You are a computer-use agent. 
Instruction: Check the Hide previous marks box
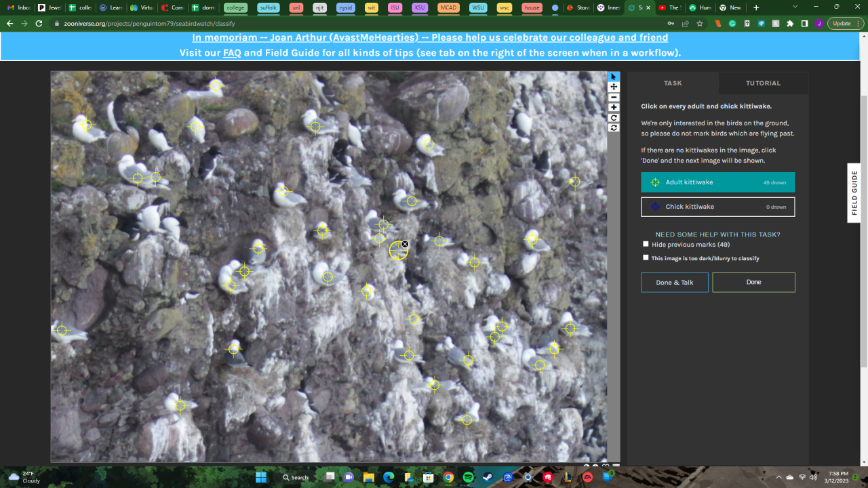(x=646, y=244)
